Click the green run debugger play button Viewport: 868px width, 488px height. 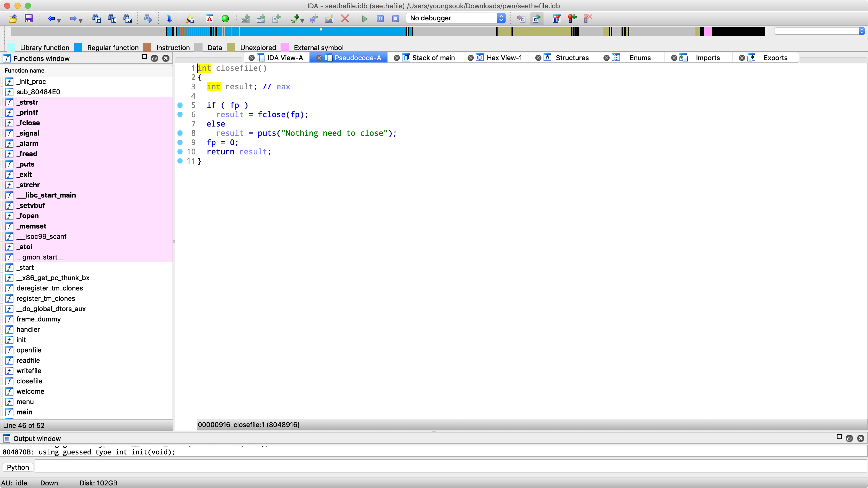[365, 19]
